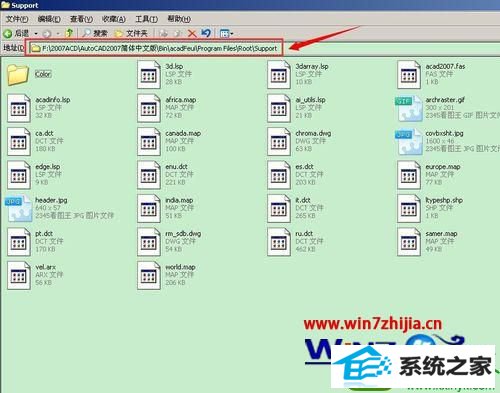Select the world.map file icon
The width and height of the screenshot is (500, 393).
pos(149,275)
